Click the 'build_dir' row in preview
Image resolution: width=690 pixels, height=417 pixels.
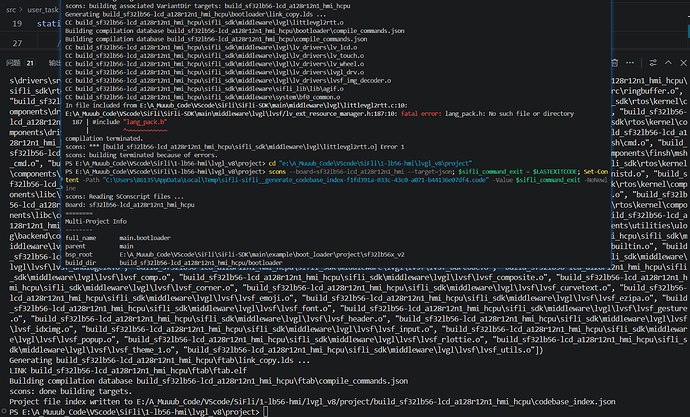(x=174, y=263)
